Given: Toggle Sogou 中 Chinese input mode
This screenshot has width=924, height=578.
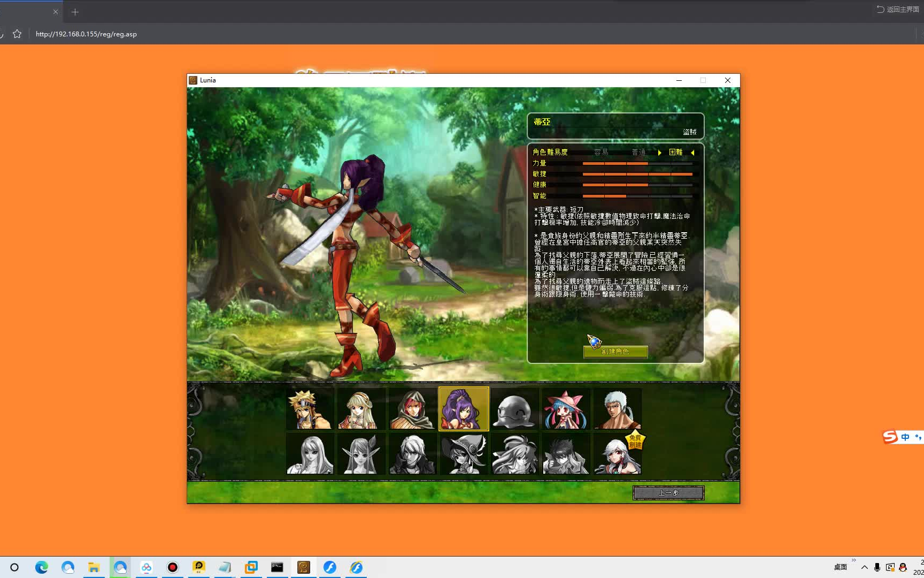Looking at the screenshot, I should pos(905,437).
